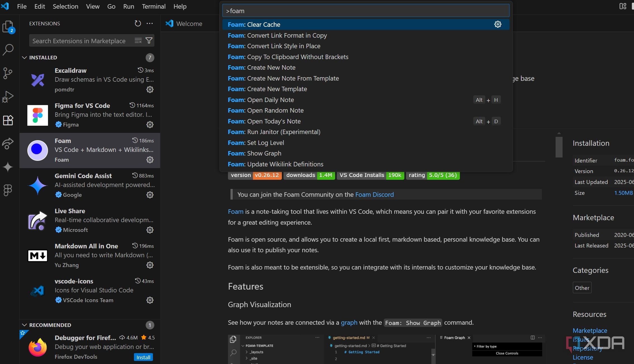Switch to the Welcome tab

[184, 24]
